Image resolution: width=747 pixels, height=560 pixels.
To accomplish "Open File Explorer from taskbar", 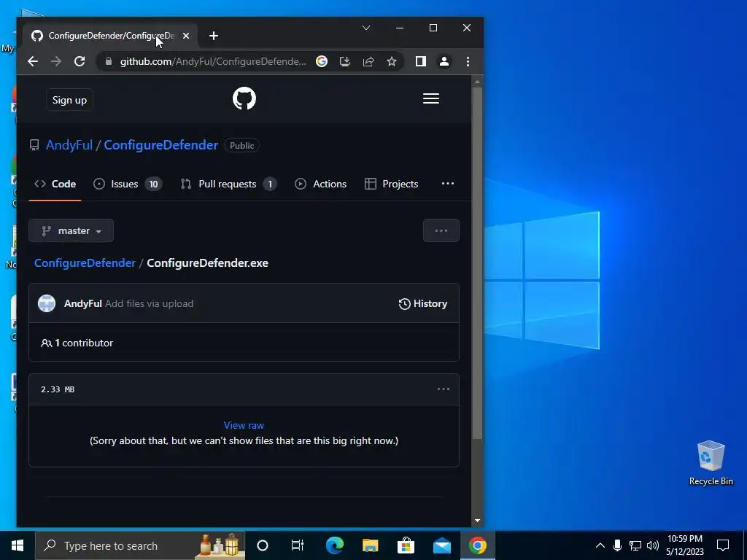I will (x=370, y=545).
